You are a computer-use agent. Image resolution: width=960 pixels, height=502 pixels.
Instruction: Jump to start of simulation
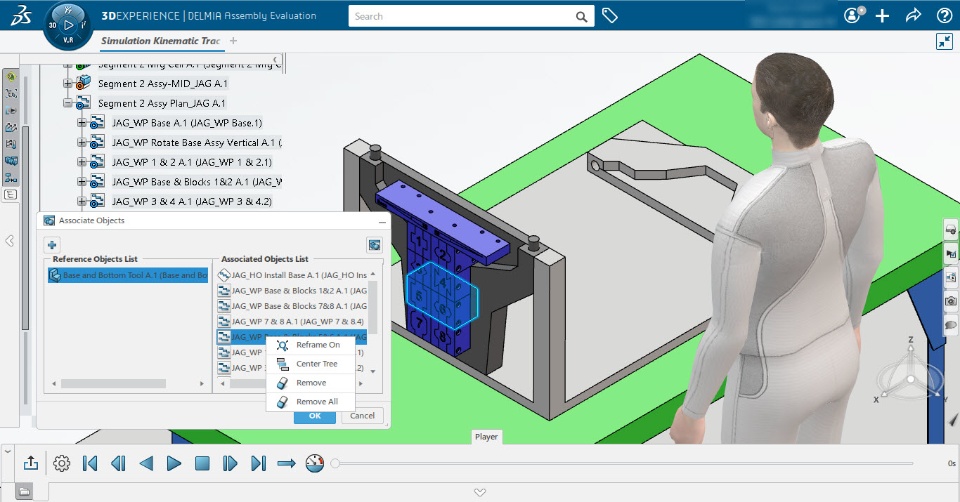pos(90,463)
